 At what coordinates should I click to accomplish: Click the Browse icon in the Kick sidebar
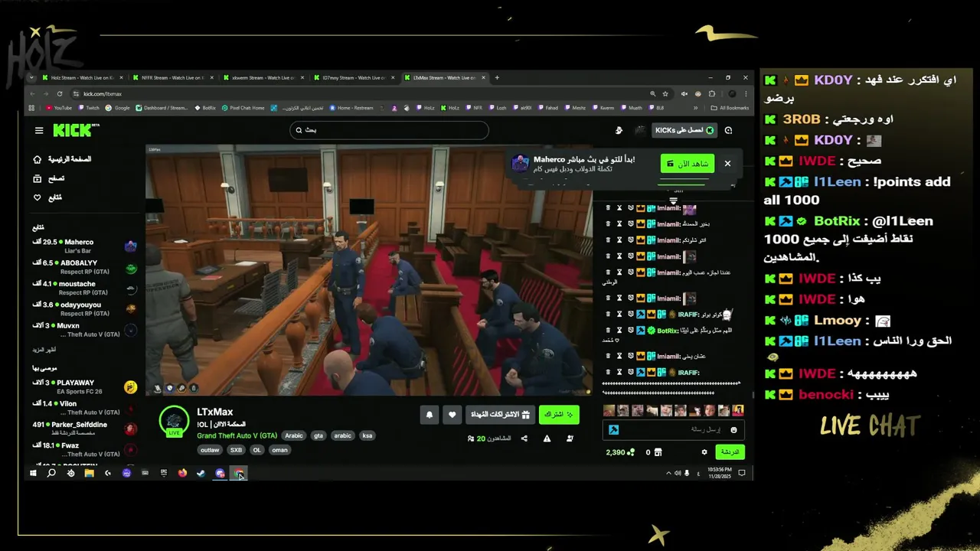coord(37,178)
